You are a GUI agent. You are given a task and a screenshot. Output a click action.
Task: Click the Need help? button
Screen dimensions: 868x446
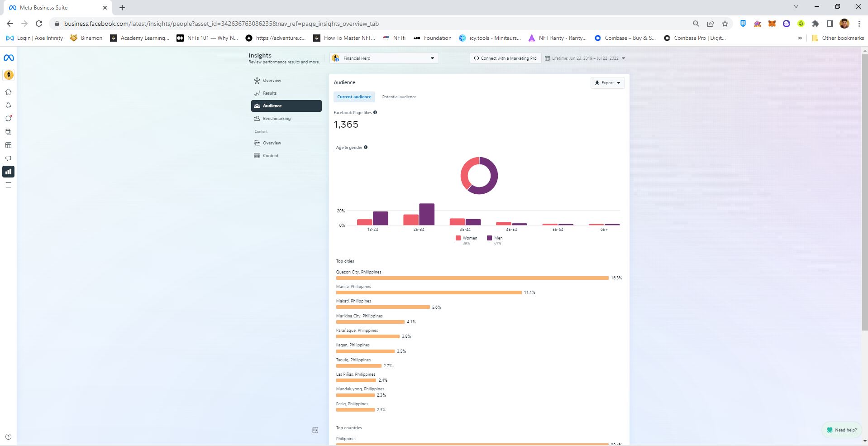(x=842, y=430)
